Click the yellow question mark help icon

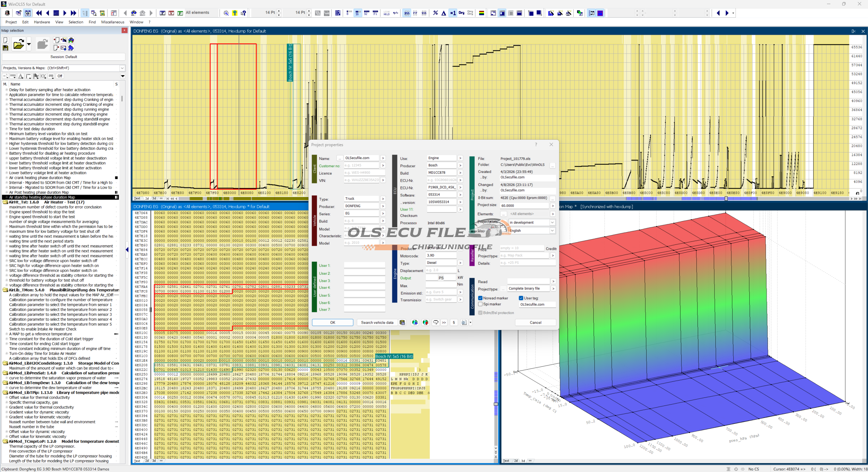(x=235, y=13)
